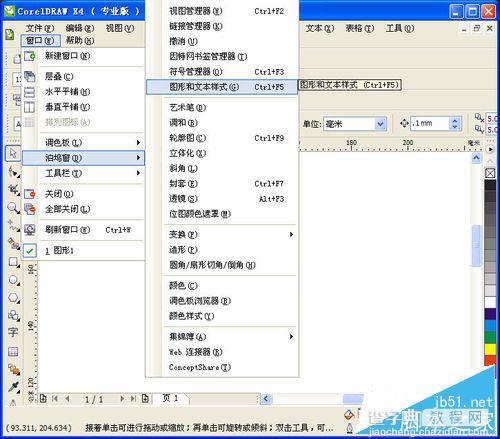
Task: Pick the green swatch in color palette
Action: click(x=490, y=337)
